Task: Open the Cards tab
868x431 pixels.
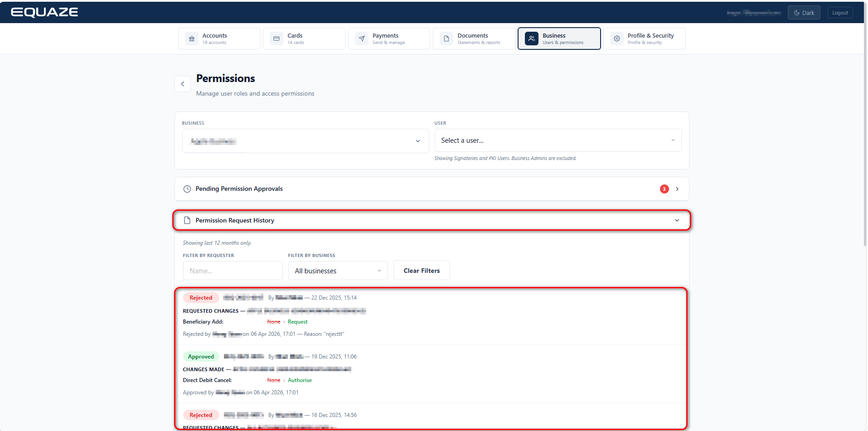Action: [x=304, y=39]
